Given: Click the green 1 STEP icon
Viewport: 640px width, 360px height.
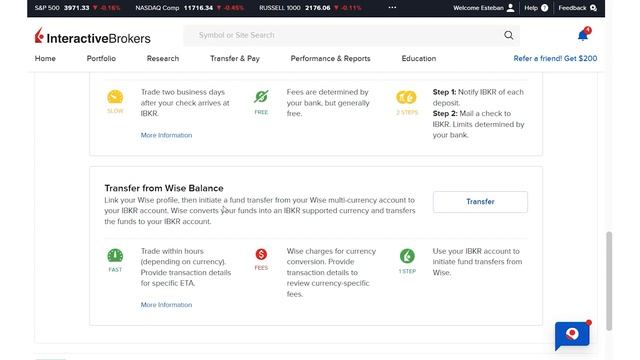Looking at the screenshot, I should point(407,256).
